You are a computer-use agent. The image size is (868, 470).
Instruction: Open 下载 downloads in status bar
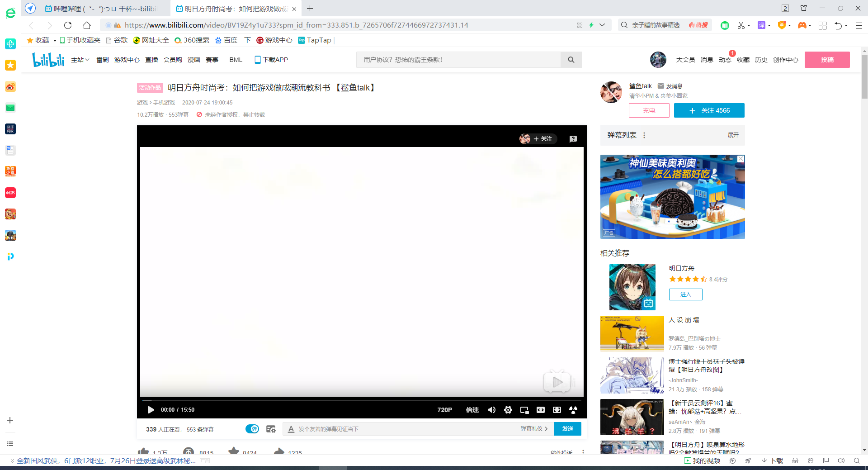point(772,461)
